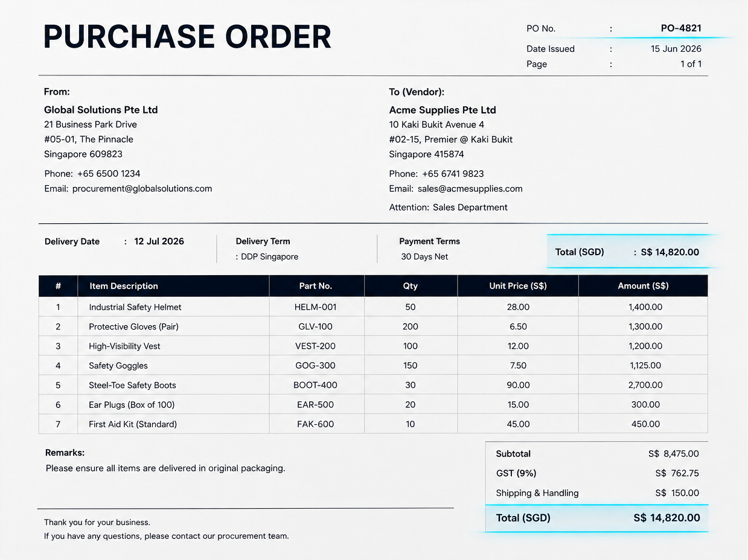748x560 pixels.
Task: Click Singapore 609823 postal line
Action: (83, 154)
